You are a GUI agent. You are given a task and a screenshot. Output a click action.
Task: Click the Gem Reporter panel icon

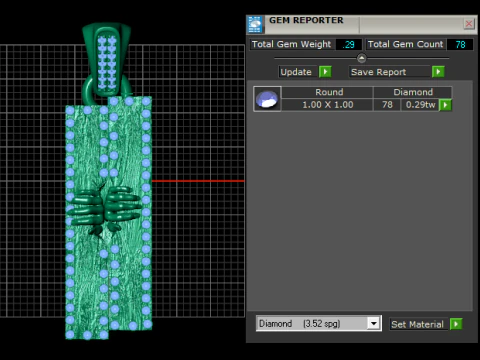click(x=255, y=24)
